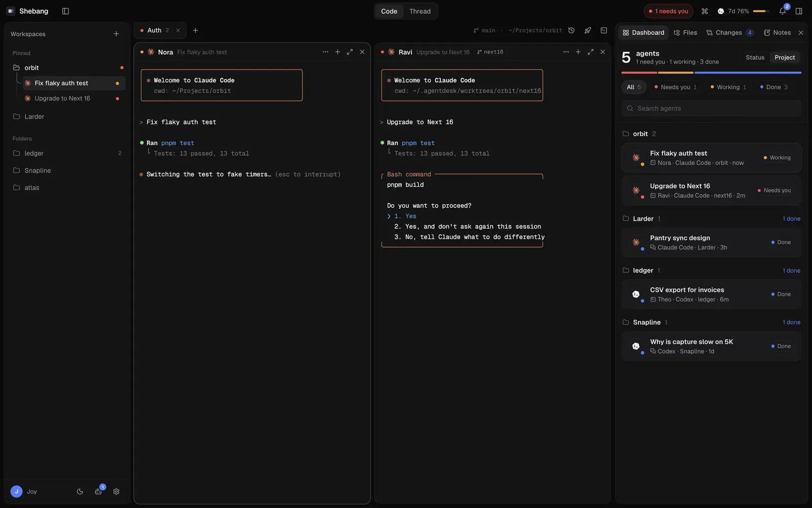Group agents by Project

785,57
